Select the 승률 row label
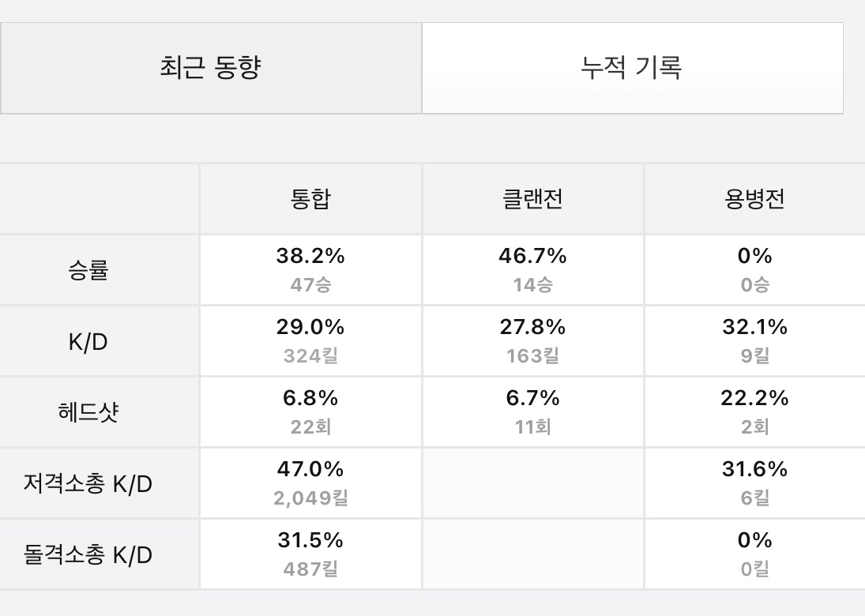The image size is (865, 616). point(88,270)
